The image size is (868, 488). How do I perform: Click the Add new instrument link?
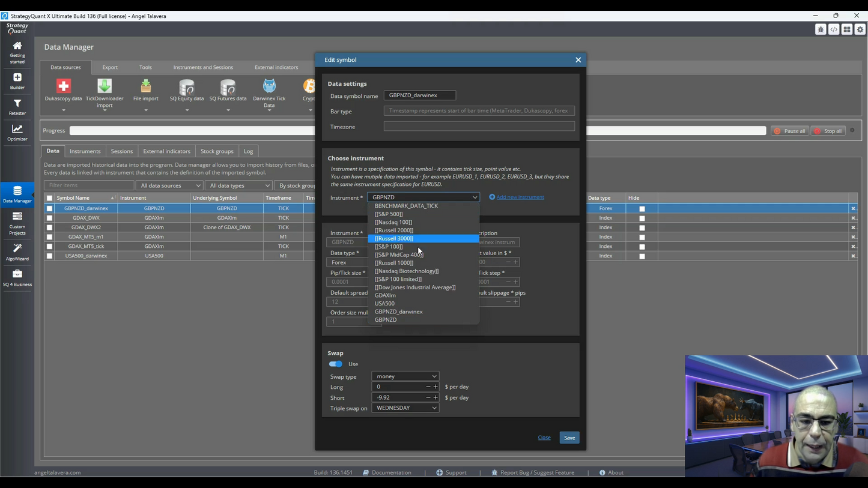tap(517, 197)
